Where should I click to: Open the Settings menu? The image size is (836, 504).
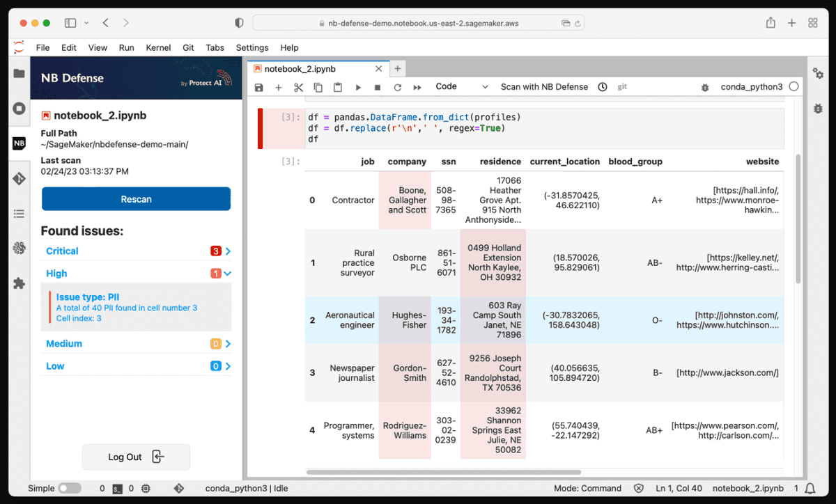[x=252, y=47]
